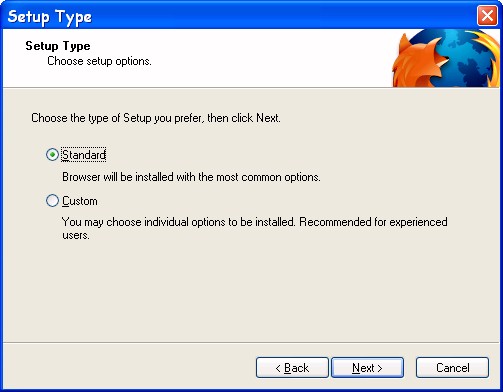This screenshot has height=392, width=503.
Task: Close the Setup Type dialog window
Action: click(x=487, y=16)
